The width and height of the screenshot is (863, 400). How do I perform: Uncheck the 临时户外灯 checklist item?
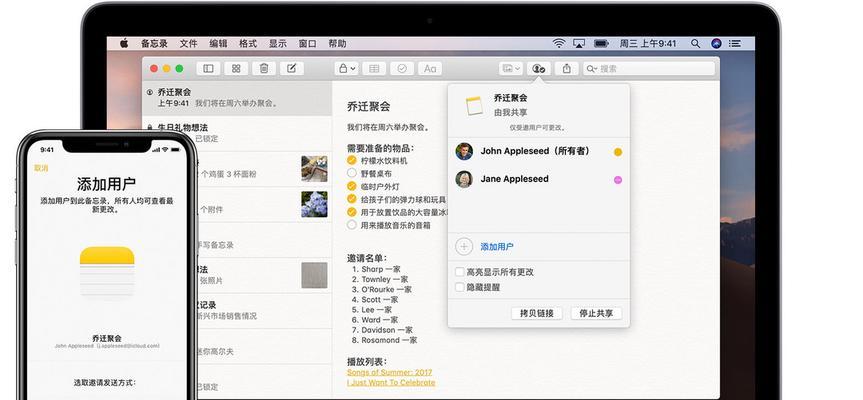click(x=352, y=186)
